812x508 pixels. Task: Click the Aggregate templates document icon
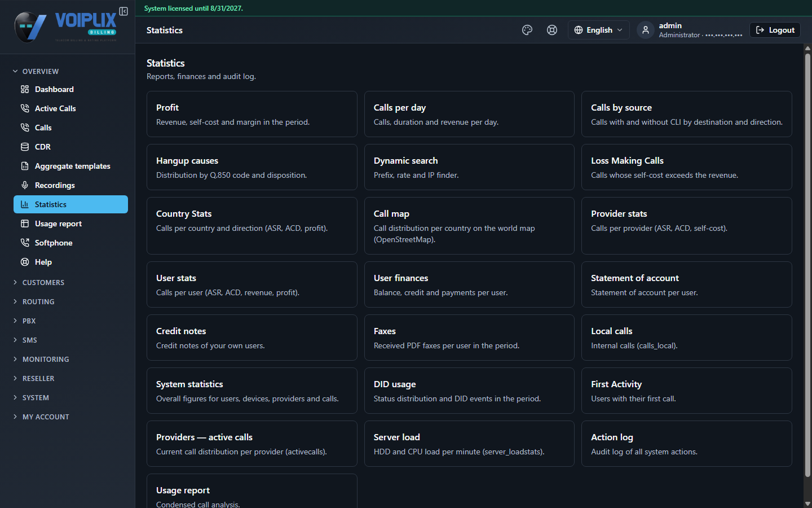25,166
